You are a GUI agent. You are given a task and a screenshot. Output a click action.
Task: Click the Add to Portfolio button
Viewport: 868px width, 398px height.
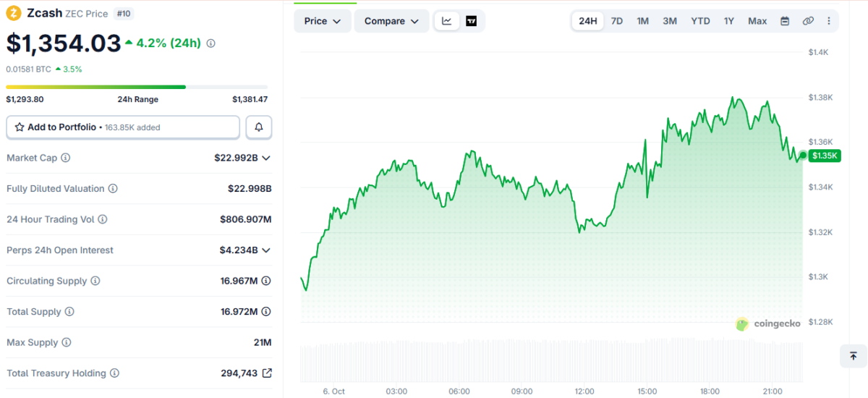[x=123, y=127]
